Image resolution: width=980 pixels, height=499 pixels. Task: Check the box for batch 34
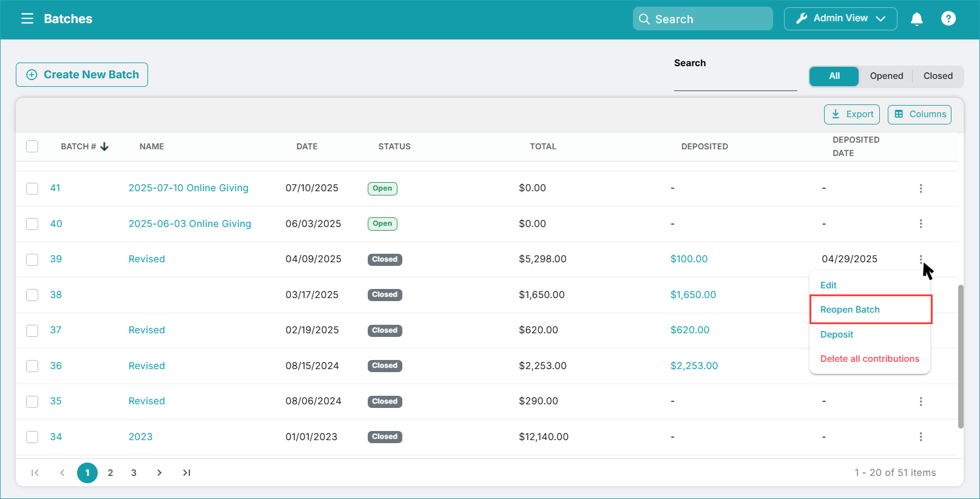tap(32, 437)
